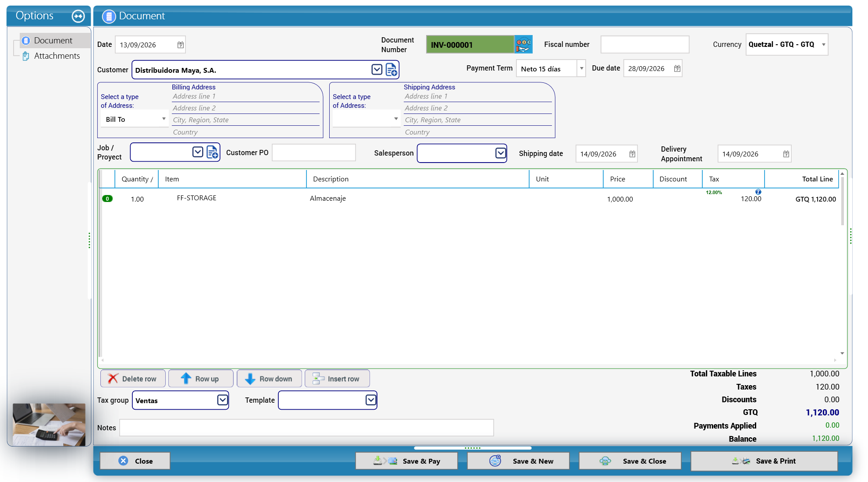Image resolution: width=868 pixels, height=482 pixels.
Task: Open document number generator icon
Action: 523,44
